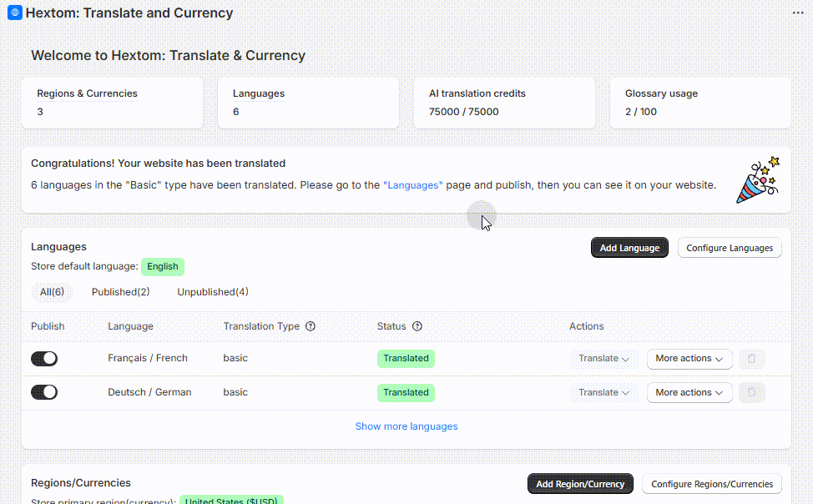Click the Congratulations banner heading
The image size is (813, 504).
pos(158,164)
